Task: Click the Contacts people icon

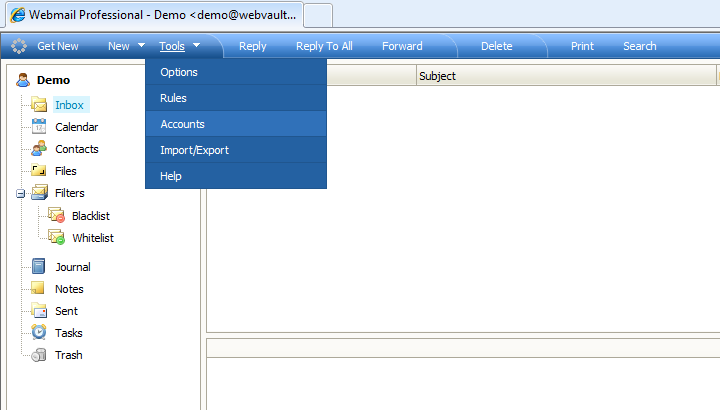Action: coord(39,149)
